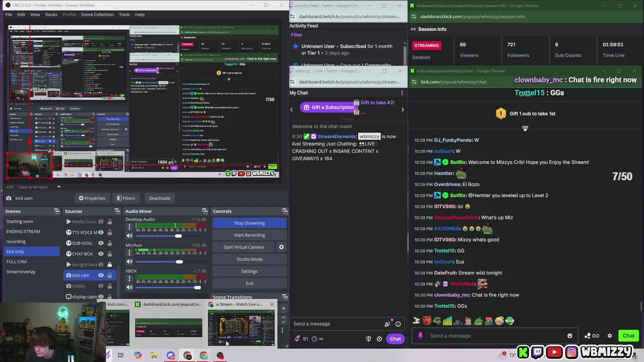Screen dimensions: 644x362
Task: Pop out the Controls dock
Action: 285,211
